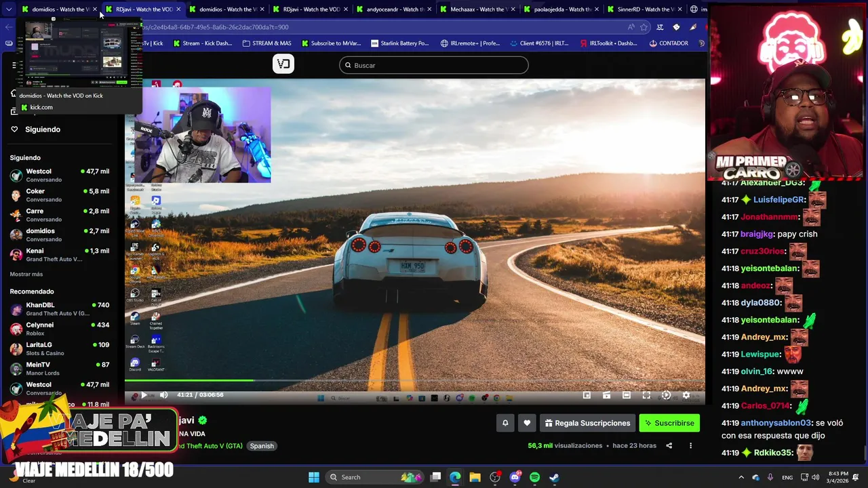Image resolution: width=868 pixels, height=488 pixels.
Task: Open STREAM & MAS bookmarks folder
Action: coord(267,43)
